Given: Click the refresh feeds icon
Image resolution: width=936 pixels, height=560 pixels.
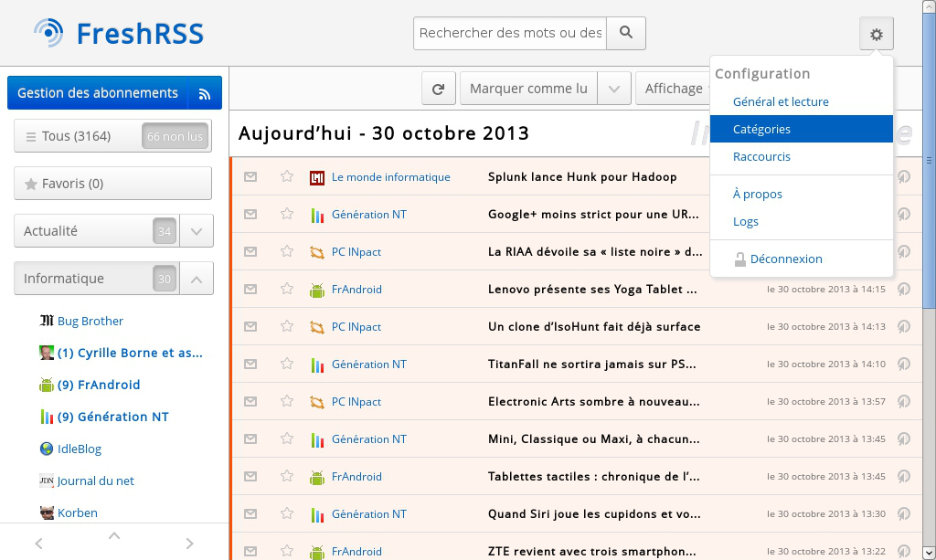Looking at the screenshot, I should click(438, 89).
